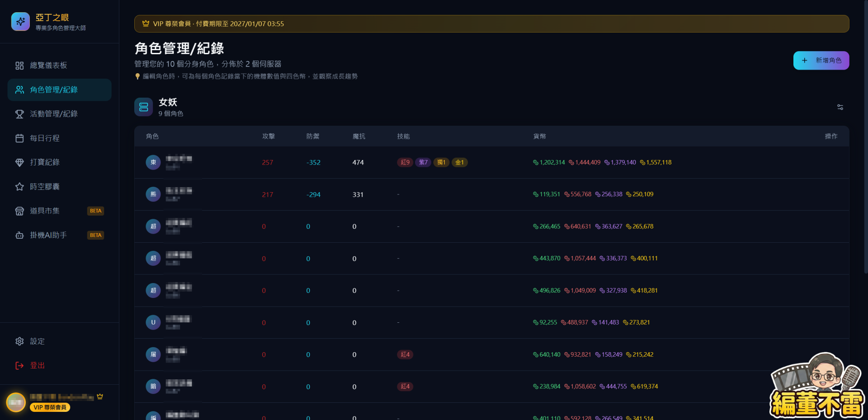868x420 pixels.
Task: Open 打寶紀錄 loot records
Action: [59, 162]
